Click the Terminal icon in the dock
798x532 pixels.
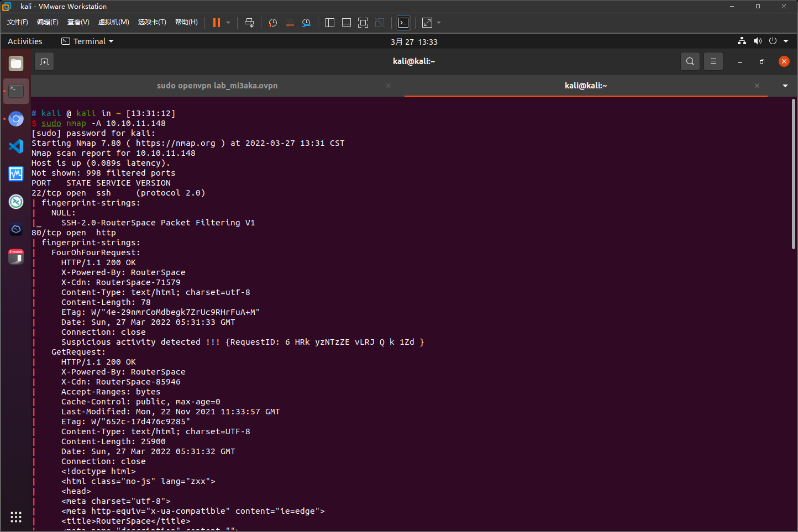pos(16,91)
